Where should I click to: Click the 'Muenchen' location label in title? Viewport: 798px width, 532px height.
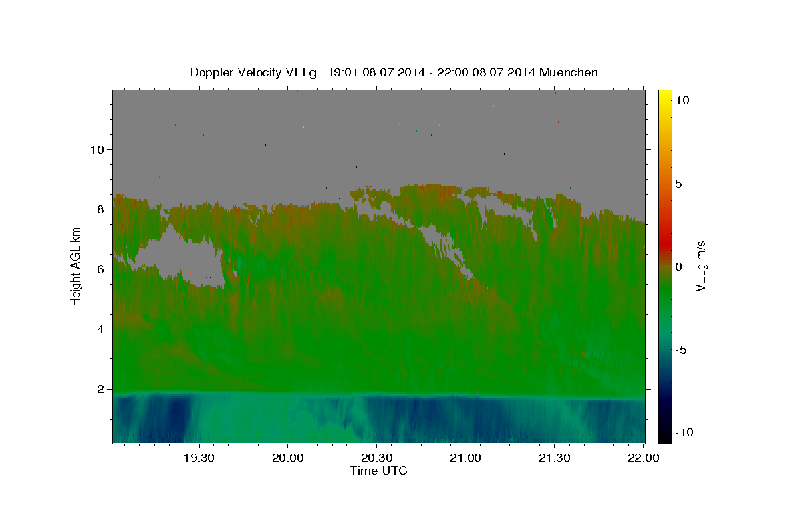coord(569,72)
